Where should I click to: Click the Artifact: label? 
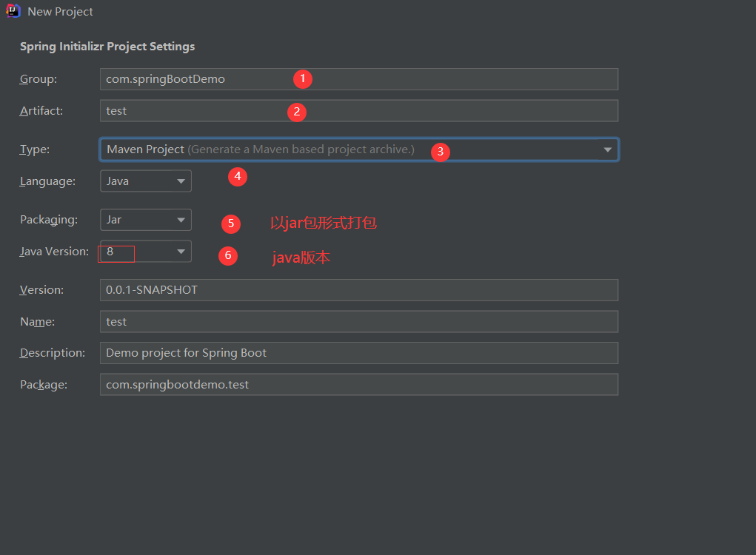tap(41, 111)
